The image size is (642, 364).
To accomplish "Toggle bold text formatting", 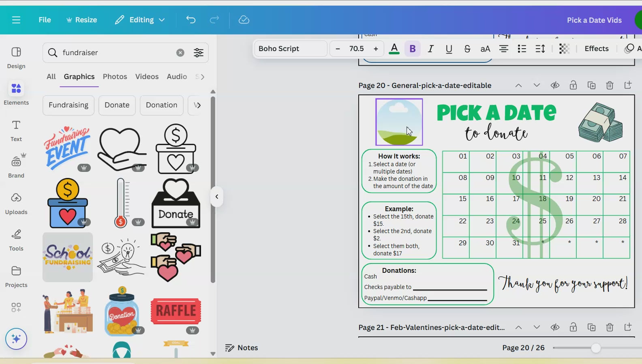I will [x=413, y=49].
